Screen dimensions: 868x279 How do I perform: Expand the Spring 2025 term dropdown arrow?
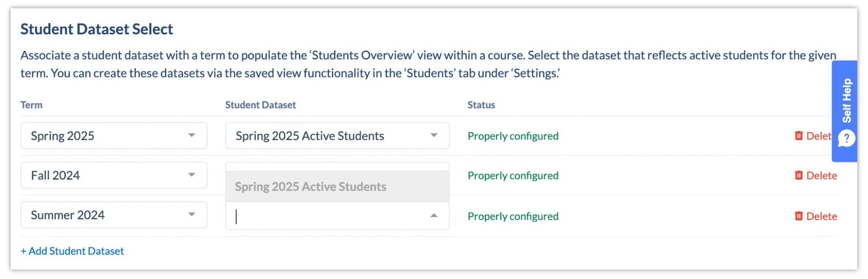click(192, 135)
